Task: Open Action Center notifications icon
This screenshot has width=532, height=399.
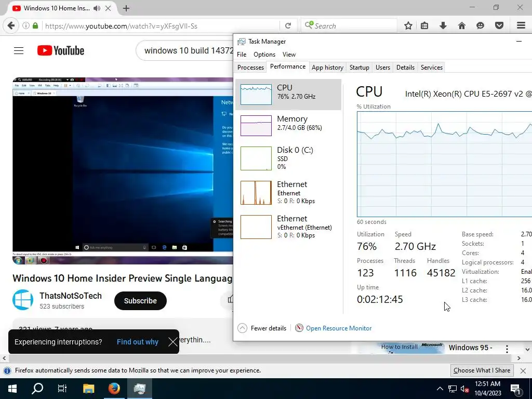Action: click(515, 389)
